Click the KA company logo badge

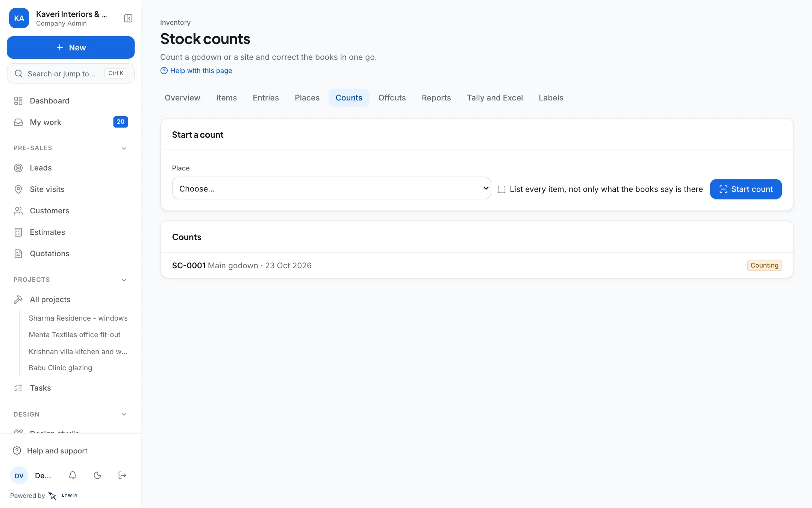click(x=19, y=18)
